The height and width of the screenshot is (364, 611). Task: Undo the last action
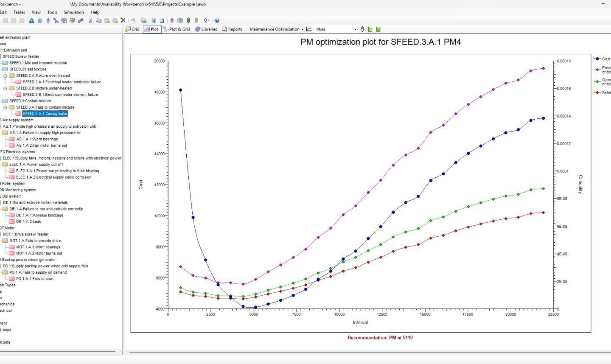(x=134, y=20)
